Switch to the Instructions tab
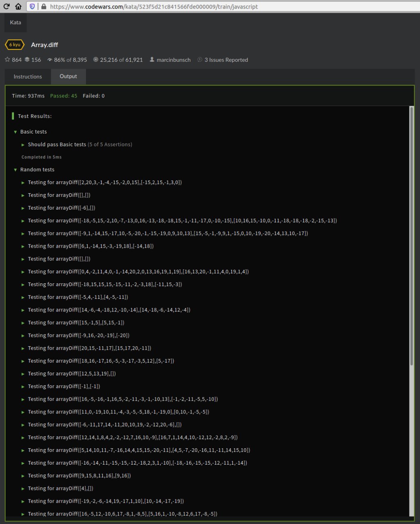Screen dimensions: 420x524 click(28, 77)
